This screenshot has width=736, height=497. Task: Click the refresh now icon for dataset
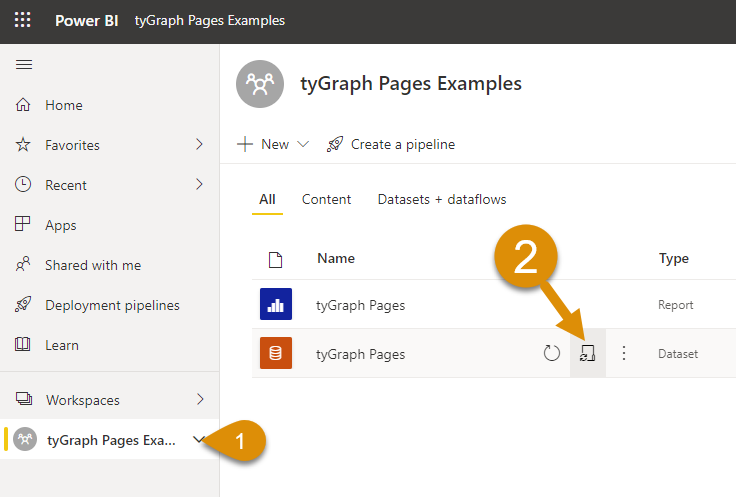(552, 353)
